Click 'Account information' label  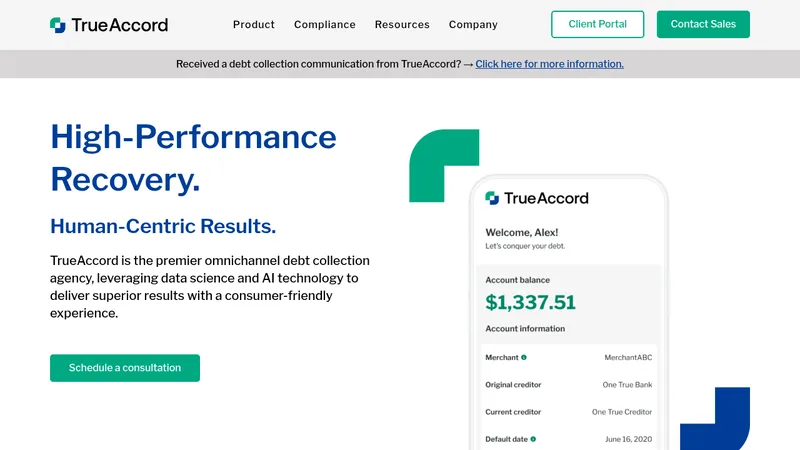pyautogui.click(x=525, y=329)
